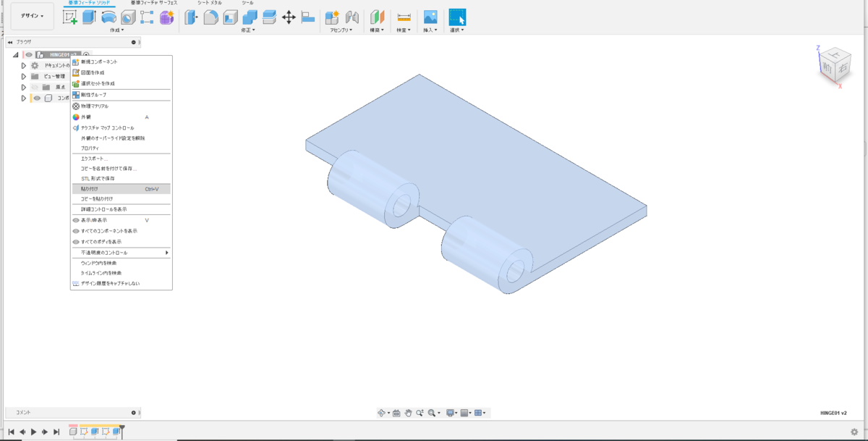Select the Create Form tool
This screenshot has height=441, width=868.
click(x=166, y=17)
